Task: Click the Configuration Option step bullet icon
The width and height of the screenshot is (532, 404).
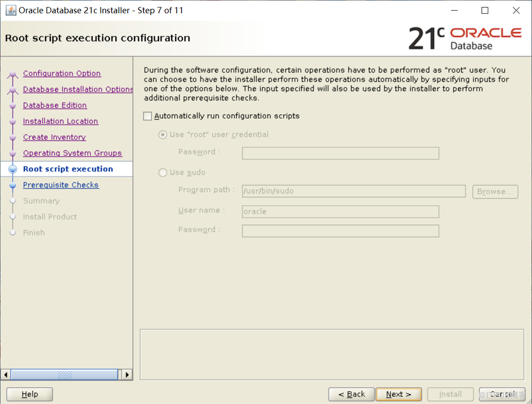Action: (x=13, y=74)
